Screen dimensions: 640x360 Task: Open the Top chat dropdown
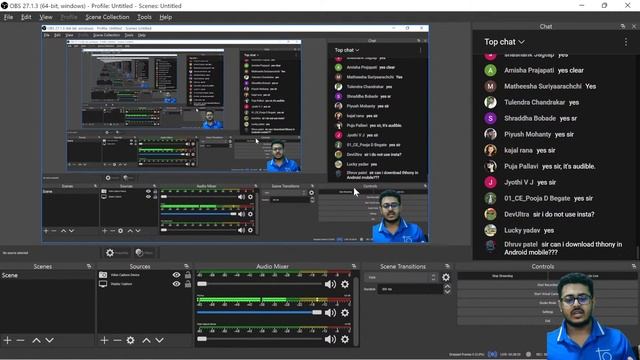click(504, 42)
